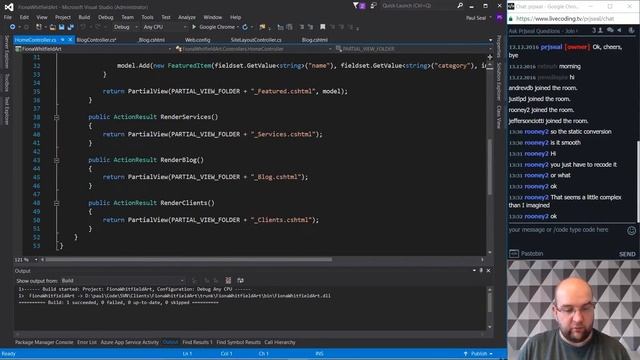This screenshot has height=360, width=640.
Task: Open the Tools menu
Action: coord(147,17)
